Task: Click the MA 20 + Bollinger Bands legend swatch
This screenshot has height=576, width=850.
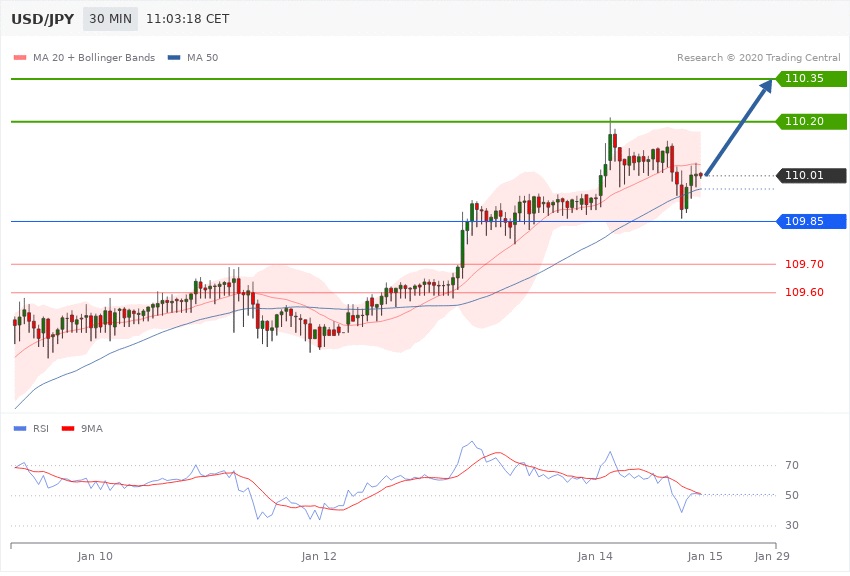Action: click(x=20, y=57)
